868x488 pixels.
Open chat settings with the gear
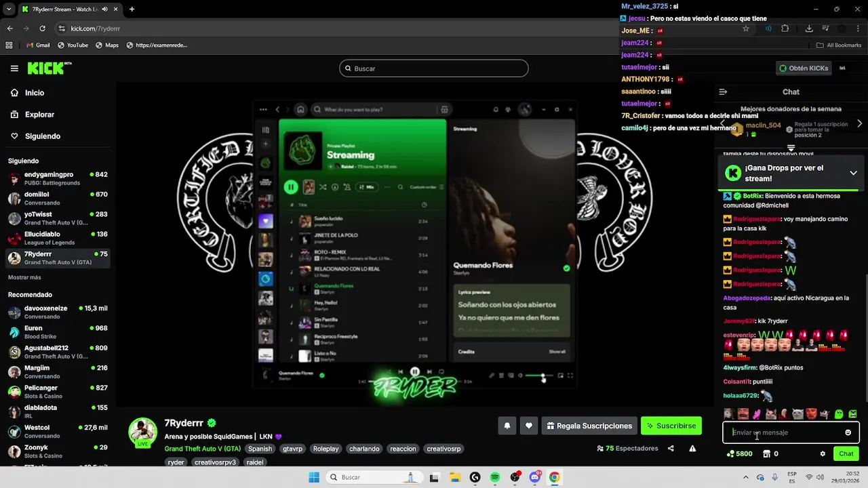[x=823, y=454]
